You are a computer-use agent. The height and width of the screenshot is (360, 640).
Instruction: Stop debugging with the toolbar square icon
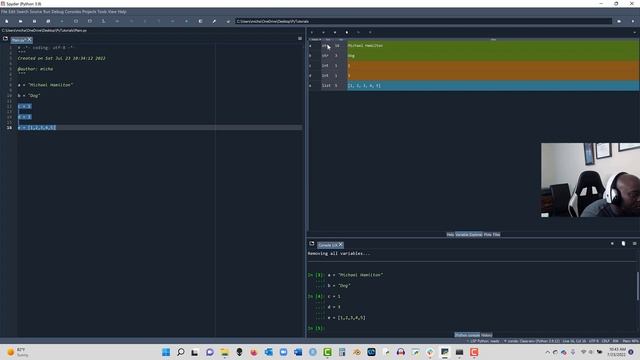pos(187,21)
